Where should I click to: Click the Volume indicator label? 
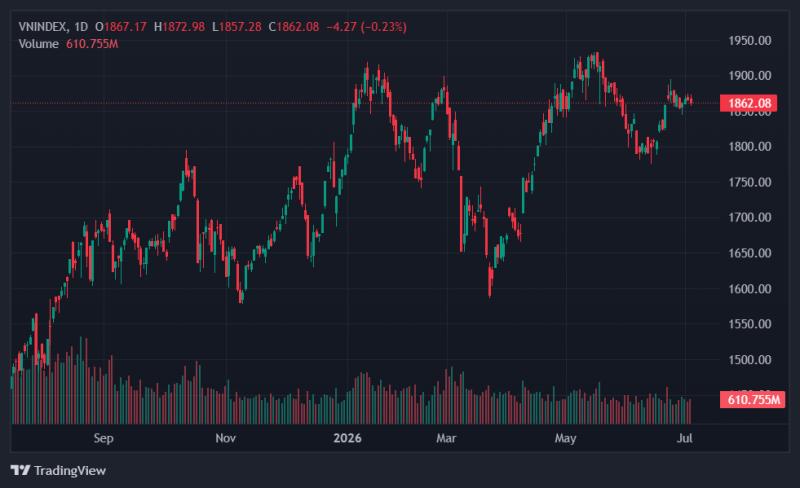click(x=38, y=44)
